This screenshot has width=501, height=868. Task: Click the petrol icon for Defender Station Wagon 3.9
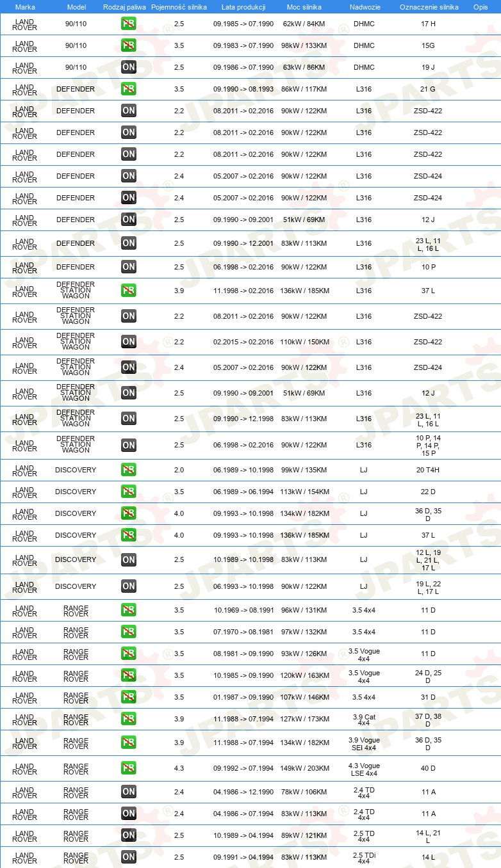[x=129, y=291]
